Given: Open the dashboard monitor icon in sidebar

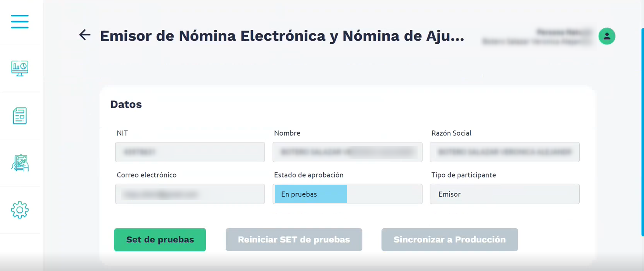Looking at the screenshot, I should point(20,69).
